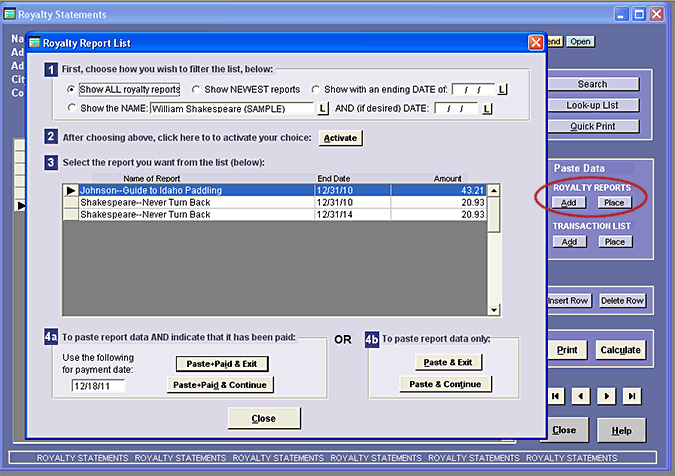Click Paste+Paid & Exit button
Screen dimensions: 675x476
[x=222, y=363]
